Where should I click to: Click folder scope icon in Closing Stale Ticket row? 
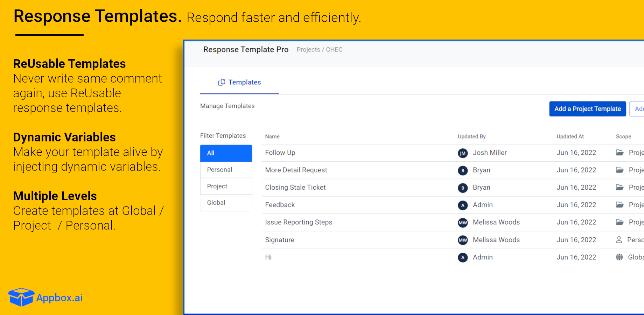(x=619, y=187)
